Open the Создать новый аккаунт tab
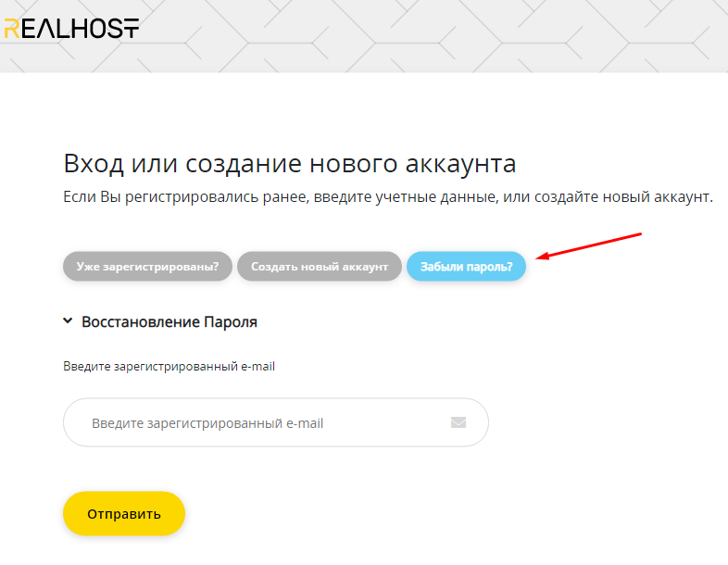 [x=320, y=267]
